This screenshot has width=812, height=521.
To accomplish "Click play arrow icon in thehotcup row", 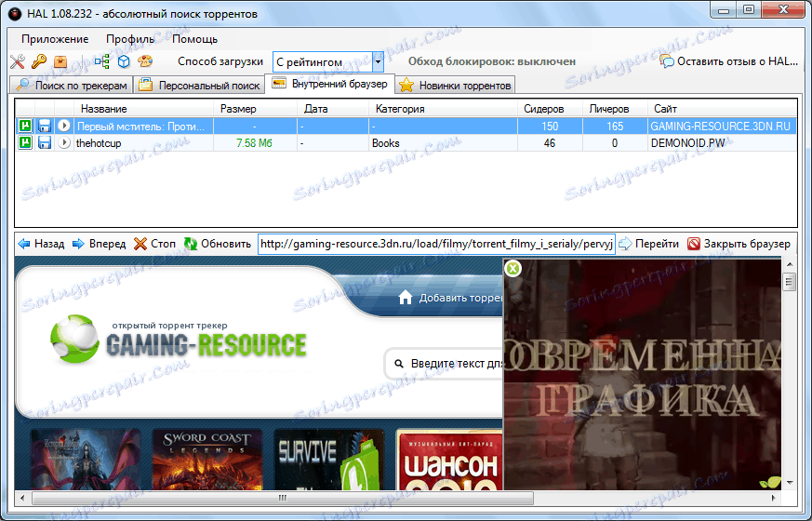I will pyautogui.click(x=63, y=142).
